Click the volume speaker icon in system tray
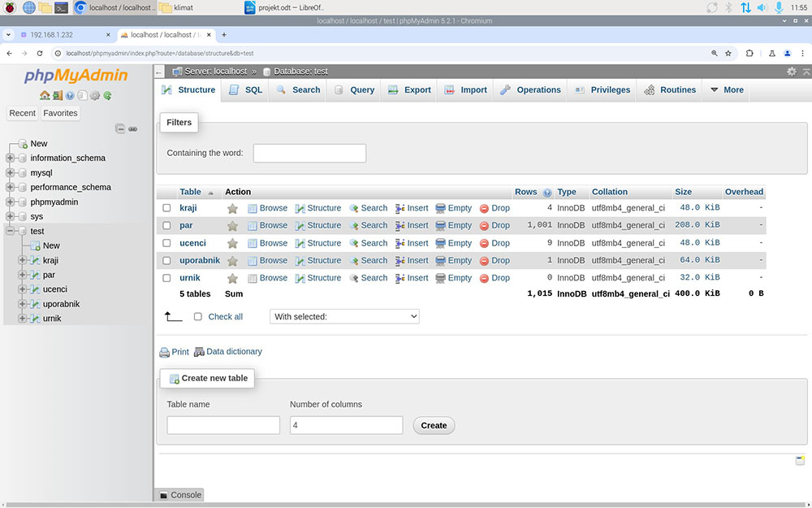Image resolution: width=812 pixels, height=508 pixels. coord(762,7)
